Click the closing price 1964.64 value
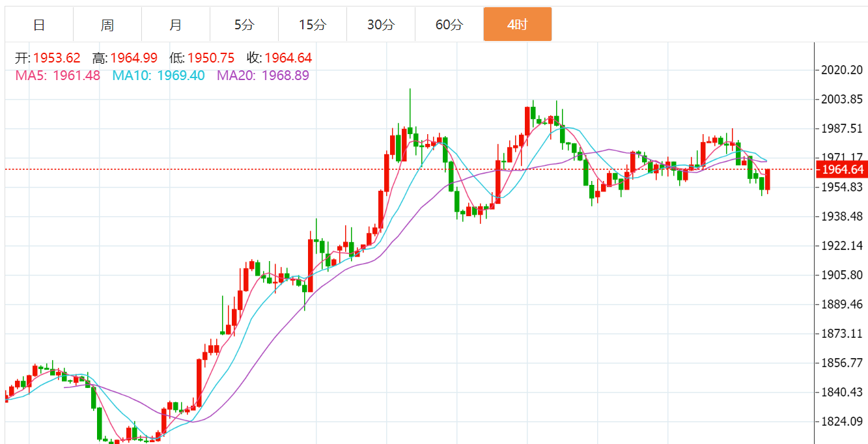This screenshot has height=444, width=868. tap(288, 58)
